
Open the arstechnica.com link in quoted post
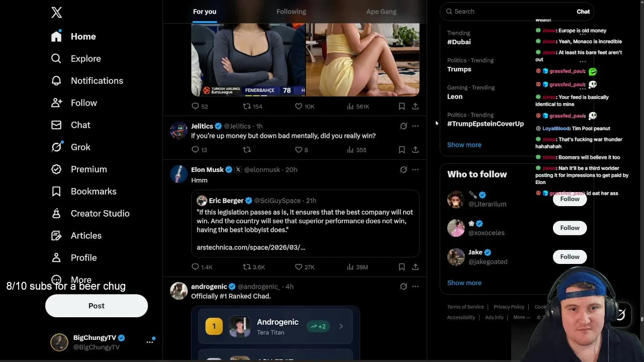coord(251,247)
